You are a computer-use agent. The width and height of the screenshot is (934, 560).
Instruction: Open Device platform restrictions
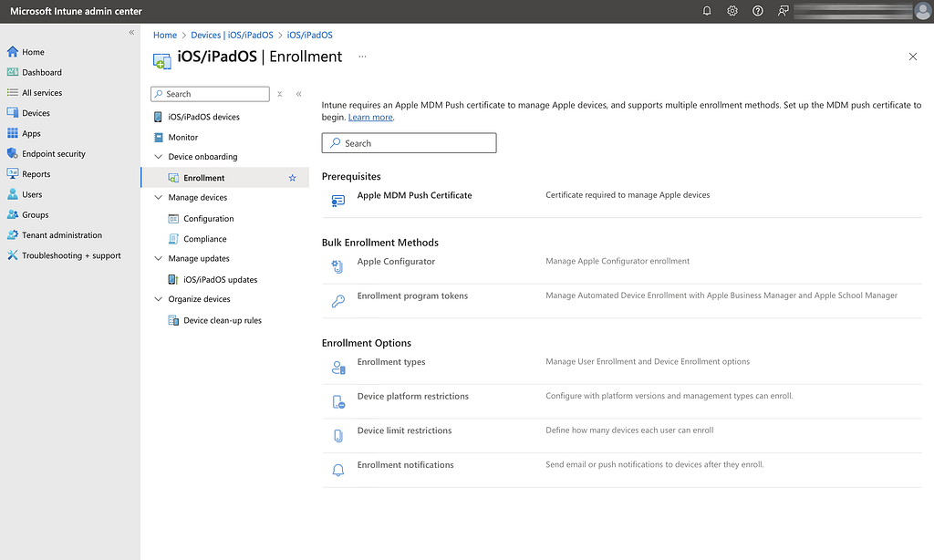(413, 396)
